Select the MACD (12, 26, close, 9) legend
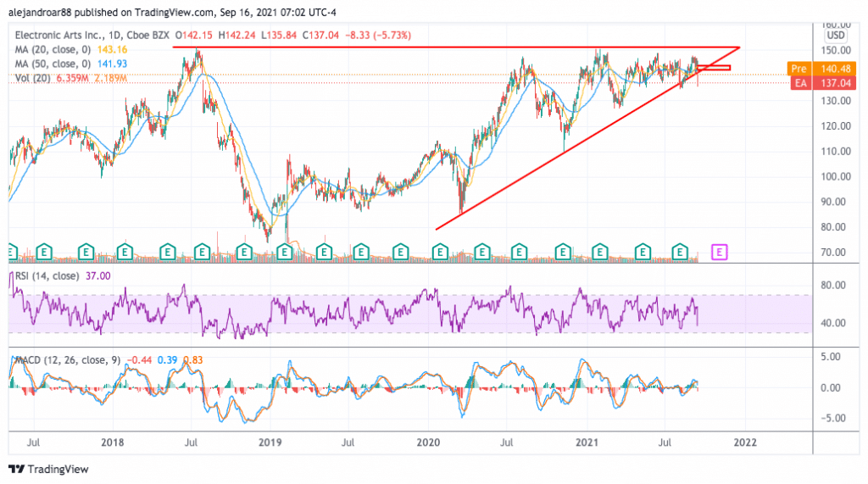This screenshot has width=868, height=484. tap(67, 360)
